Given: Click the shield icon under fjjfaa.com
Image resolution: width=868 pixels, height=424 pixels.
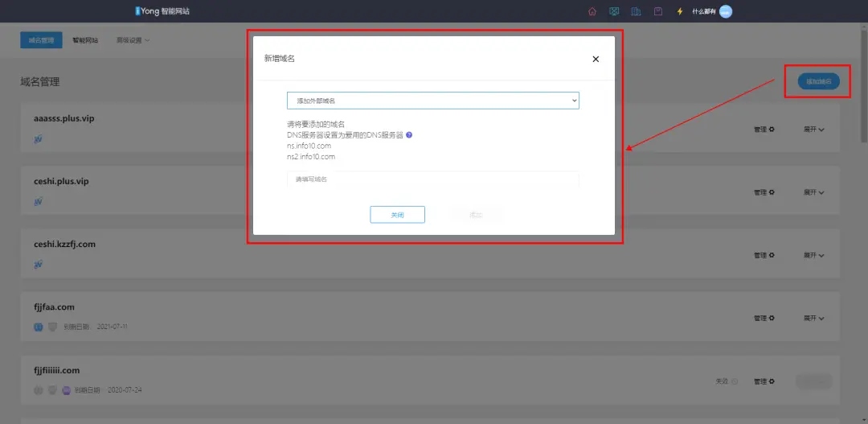Looking at the screenshot, I should click(x=52, y=327).
